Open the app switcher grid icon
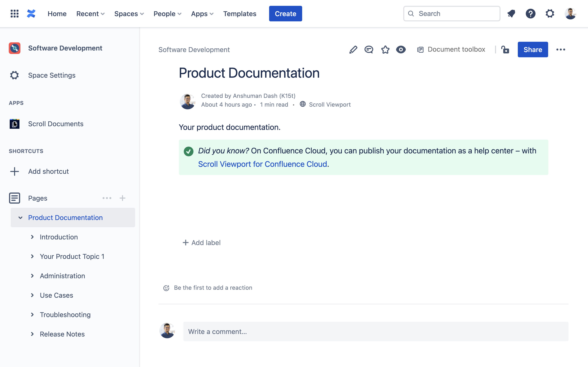This screenshot has width=588, height=367. tap(15, 14)
